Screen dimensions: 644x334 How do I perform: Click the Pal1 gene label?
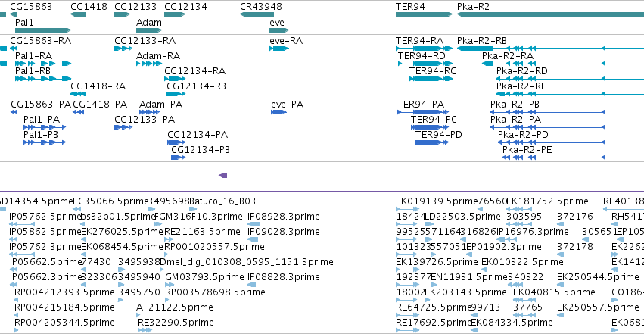pos(24,23)
